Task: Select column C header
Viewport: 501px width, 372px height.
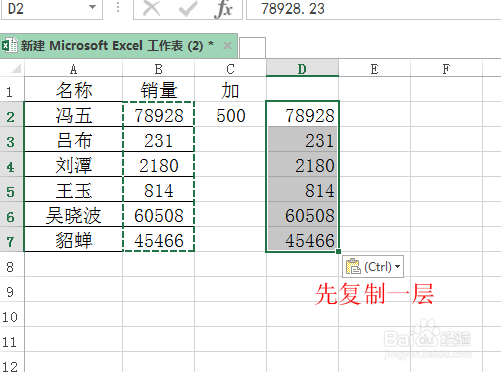Action: coord(230,69)
